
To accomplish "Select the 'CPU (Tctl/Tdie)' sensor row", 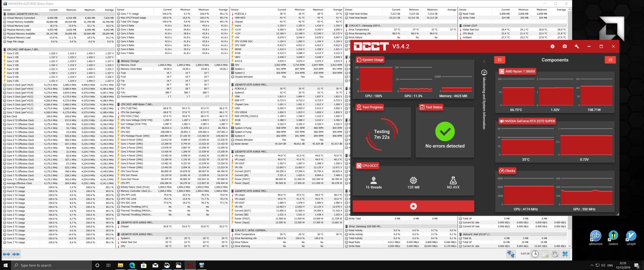I will [x=129, y=108].
